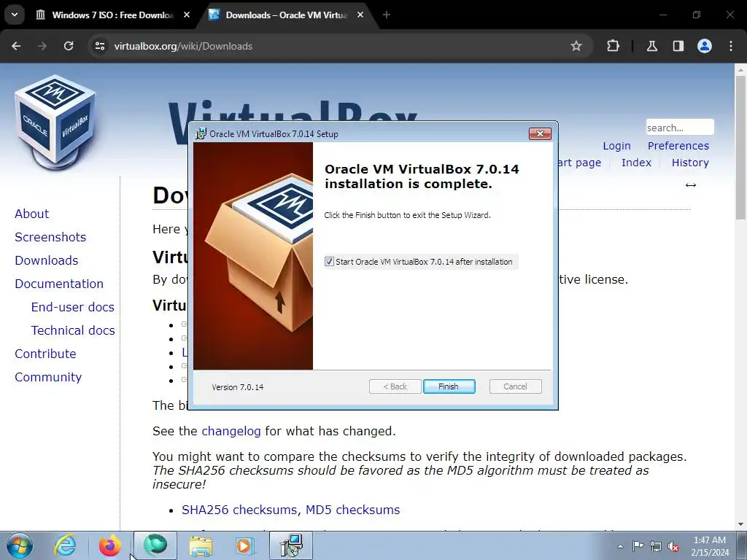This screenshot has width=747, height=560.
Task: Uncheck Start Oracle VM VirtualBox after installation
Action: tap(329, 262)
